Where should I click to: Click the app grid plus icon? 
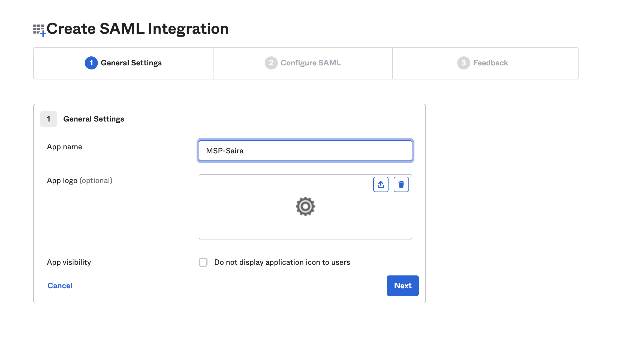pos(39,30)
